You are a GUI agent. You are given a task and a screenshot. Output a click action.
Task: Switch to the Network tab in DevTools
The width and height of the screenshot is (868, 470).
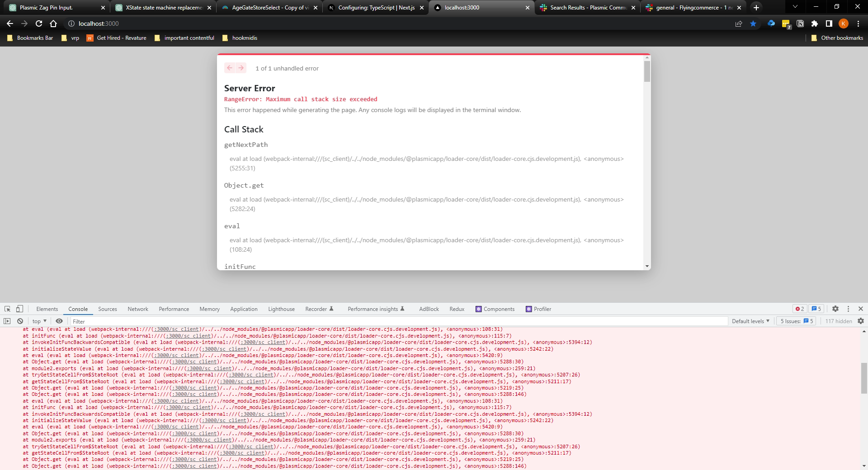click(x=137, y=309)
